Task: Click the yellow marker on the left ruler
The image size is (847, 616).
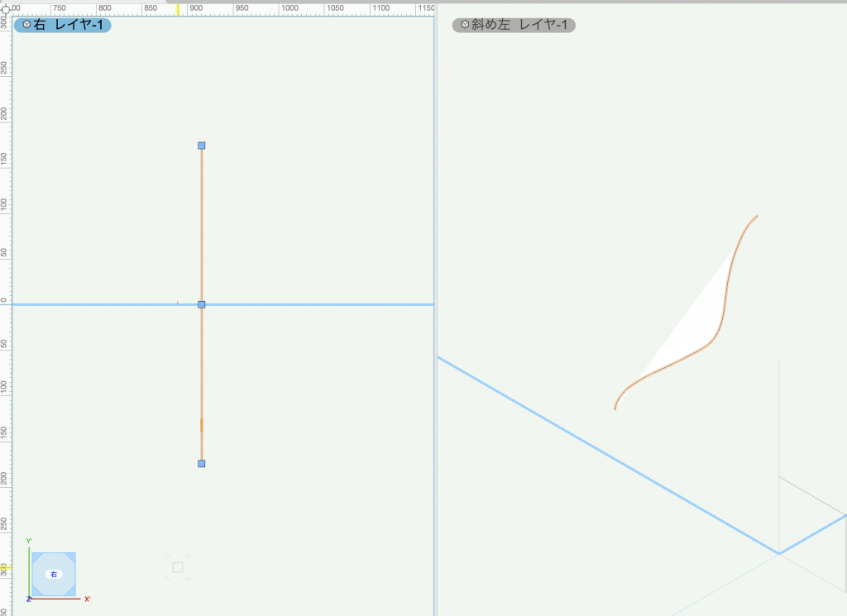Action: pos(5,567)
